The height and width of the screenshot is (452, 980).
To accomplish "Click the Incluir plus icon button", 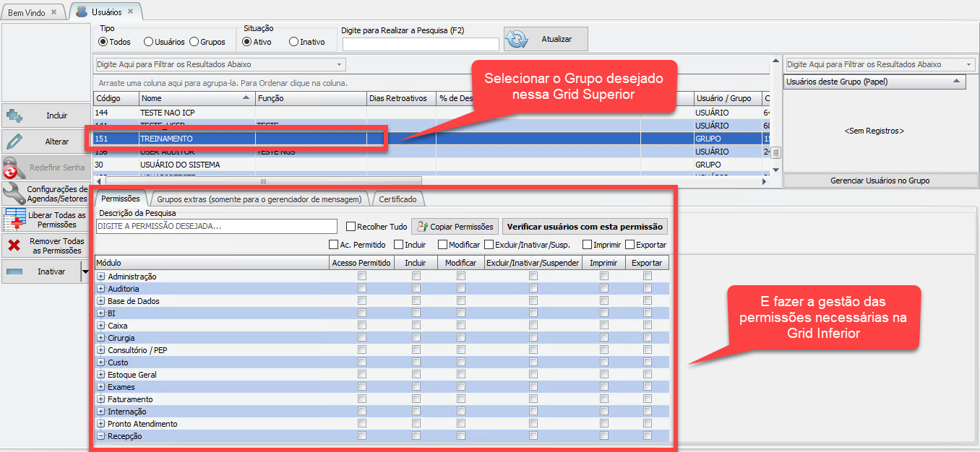I will coord(14,116).
